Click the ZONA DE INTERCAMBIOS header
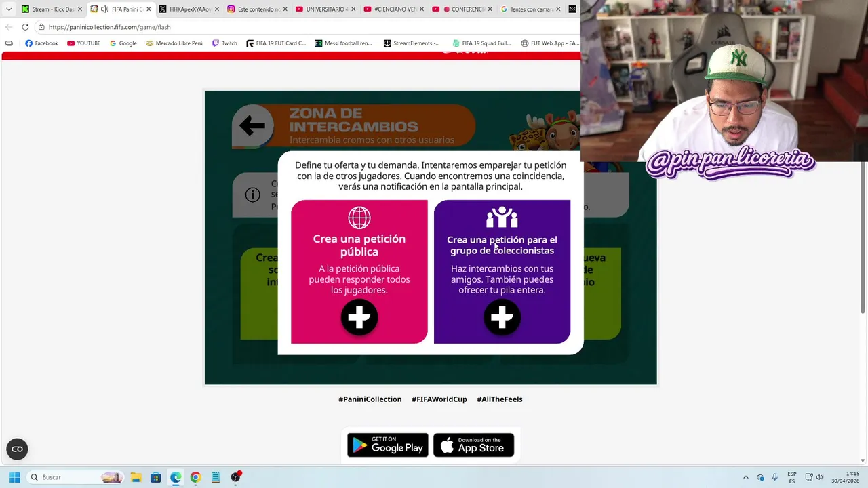The width and height of the screenshot is (868, 488). [353, 119]
